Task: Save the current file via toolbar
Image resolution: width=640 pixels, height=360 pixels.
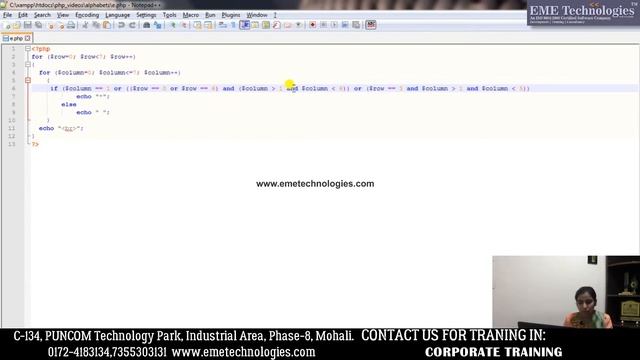Action: pyautogui.click(x=27, y=25)
